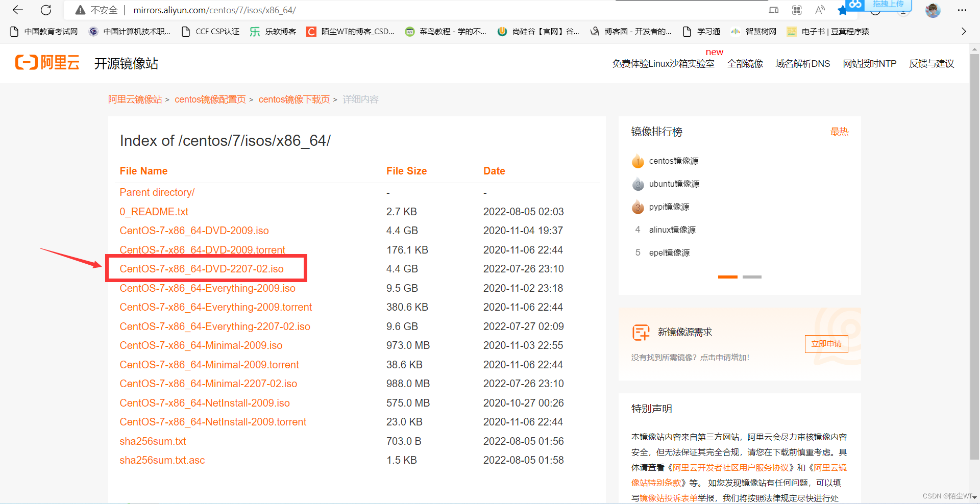Download CentOS-7-x86_64-Minimal-2009.torrent
Image resolution: width=980 pixels, height=504 pixels.
pos(209,365)
